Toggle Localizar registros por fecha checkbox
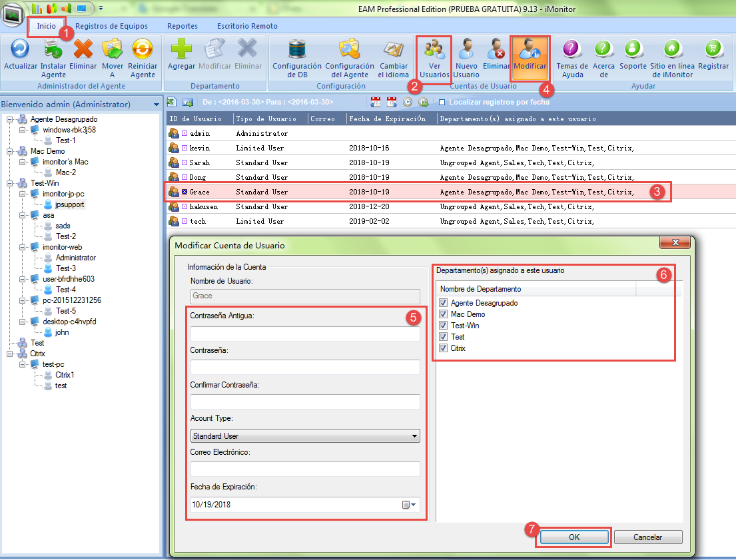This screenshot has width=736, height=560. tap(442, 102)
